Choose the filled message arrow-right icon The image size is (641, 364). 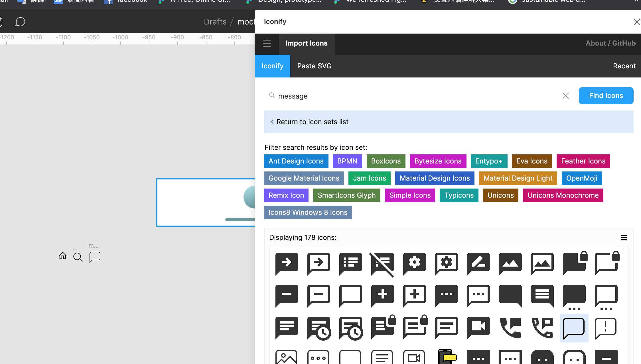(x=287, y=263)
